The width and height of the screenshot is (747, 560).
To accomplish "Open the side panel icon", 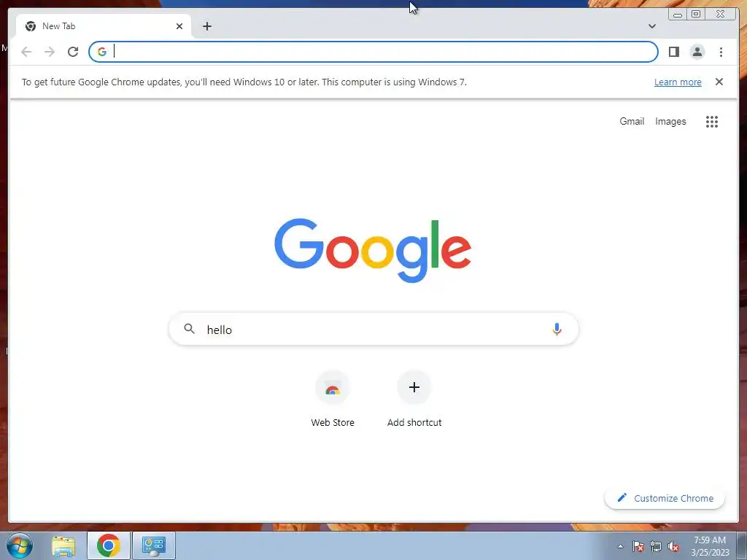I will (673, 52).
